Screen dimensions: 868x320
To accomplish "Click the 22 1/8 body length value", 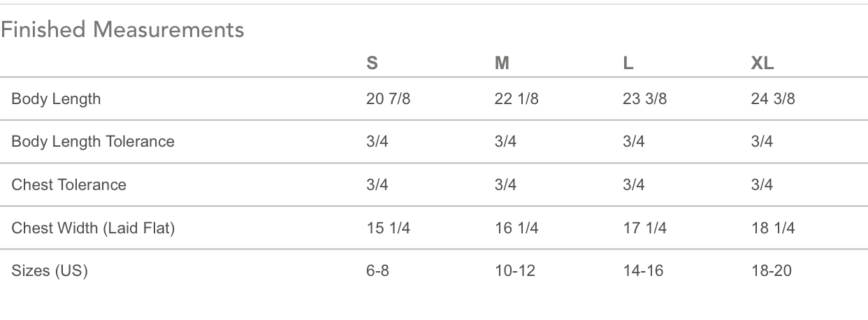I will pyautogui.click(x=516, y=99).
